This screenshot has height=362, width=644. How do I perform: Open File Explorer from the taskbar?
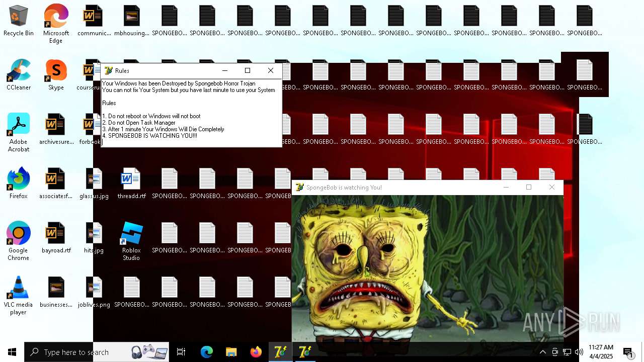231,352
